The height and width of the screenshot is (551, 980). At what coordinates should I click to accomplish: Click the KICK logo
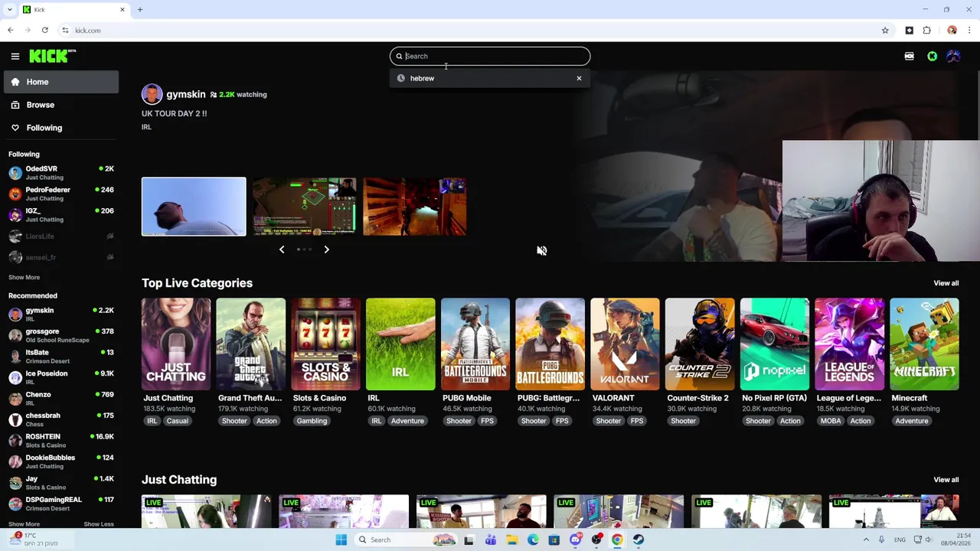[x=52, y=56]
